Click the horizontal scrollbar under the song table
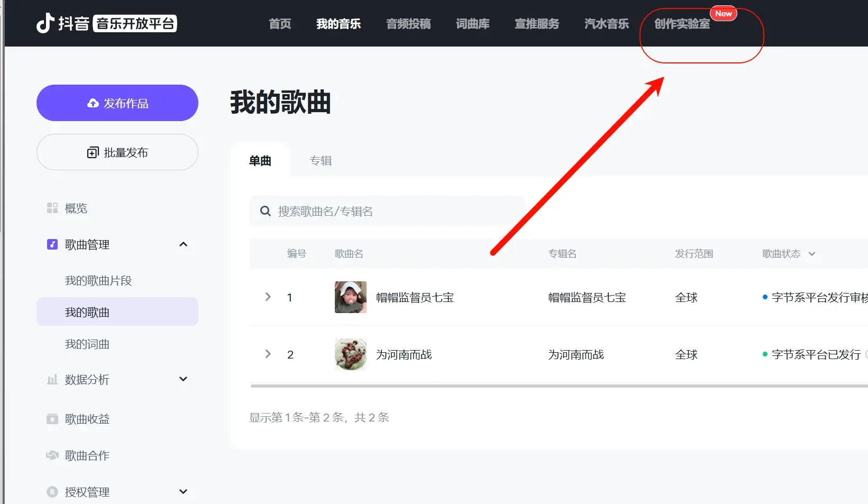The width and height of the screenshot is (868, 504). (x=555, y=386)
